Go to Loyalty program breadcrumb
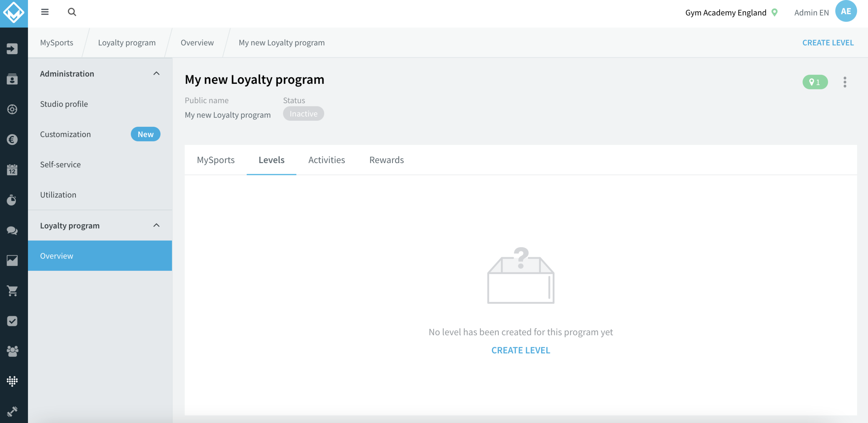This screenshot has height=423, width=868. point(127,42)
